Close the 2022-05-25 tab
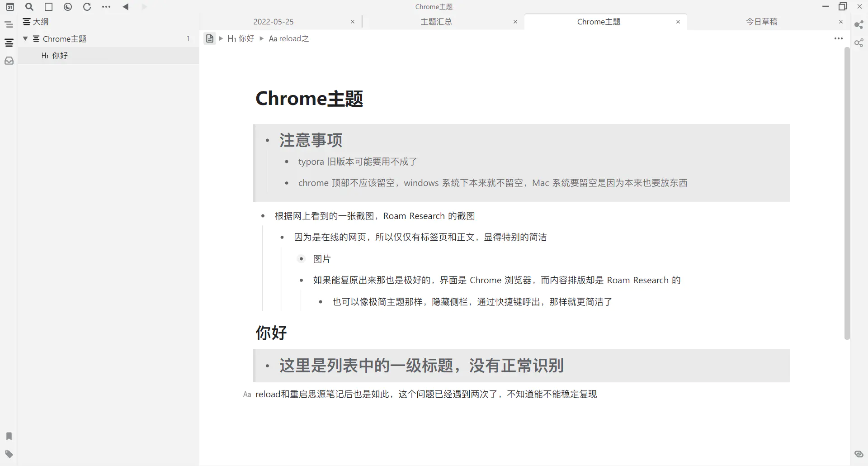 click(353, 22)
